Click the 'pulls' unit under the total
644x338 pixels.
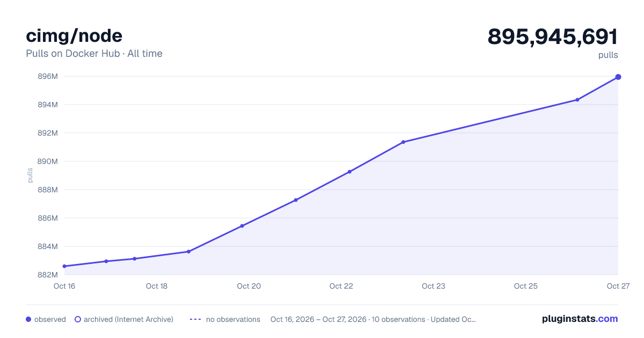pyautogui.click(x=608, y=55)
